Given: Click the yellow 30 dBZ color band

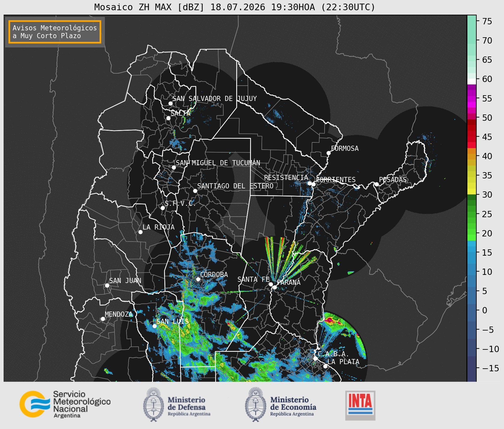Looking at the screenshot, I should (x=472, y=191).
